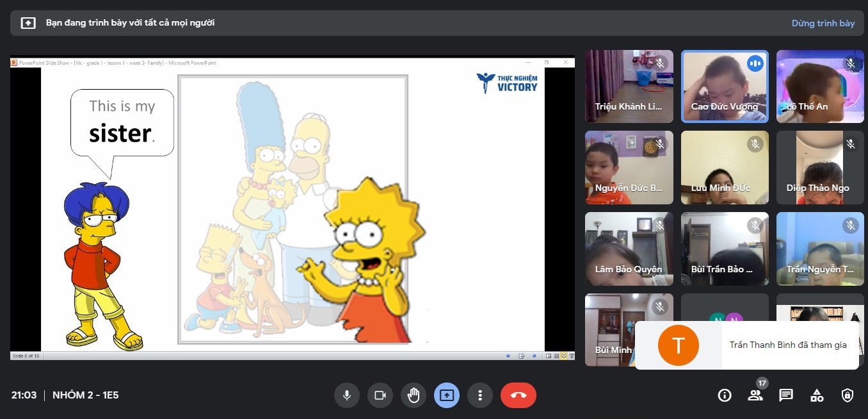Open the activities panel

coord(817,395)
